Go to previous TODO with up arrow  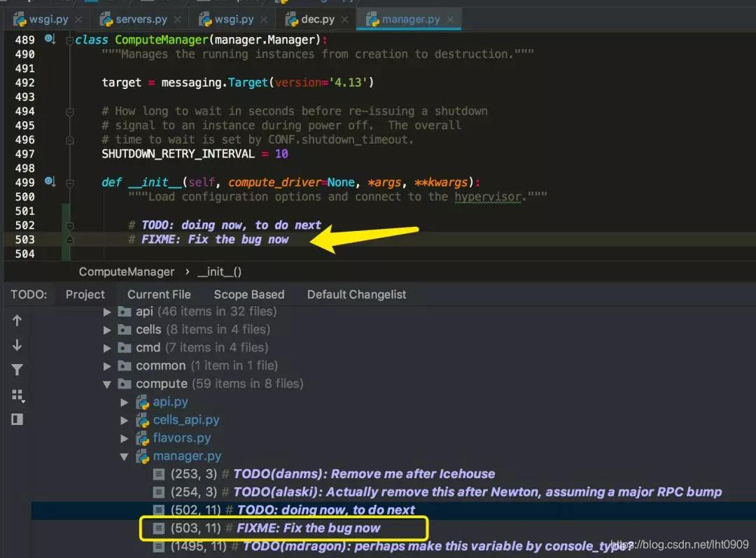17,321
